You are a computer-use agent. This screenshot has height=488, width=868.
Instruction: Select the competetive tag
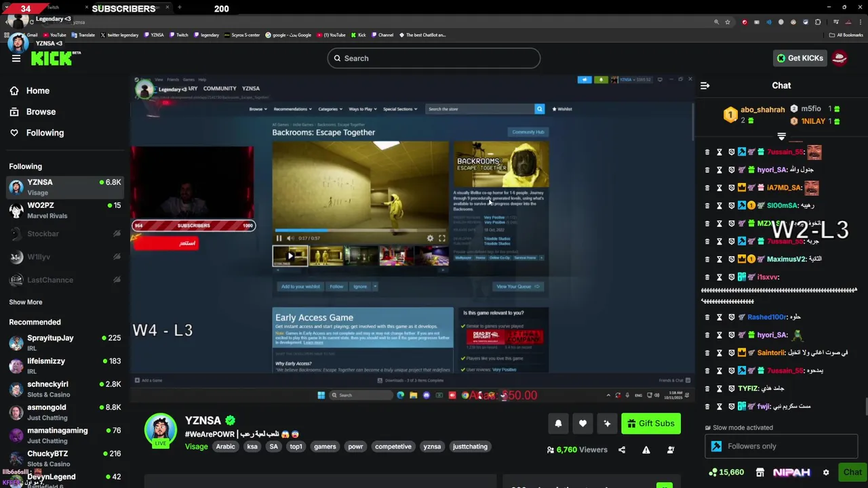(x=393, y=447)
